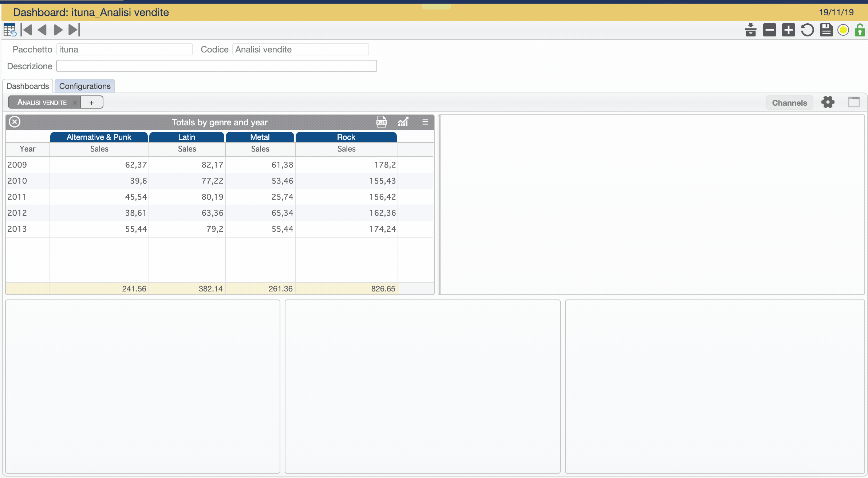Open the Channels panel

click(x=789, y=103)
